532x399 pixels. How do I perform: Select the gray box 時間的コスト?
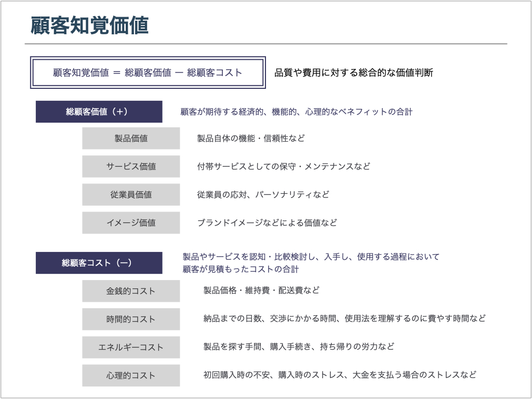[x=131, y=319]
